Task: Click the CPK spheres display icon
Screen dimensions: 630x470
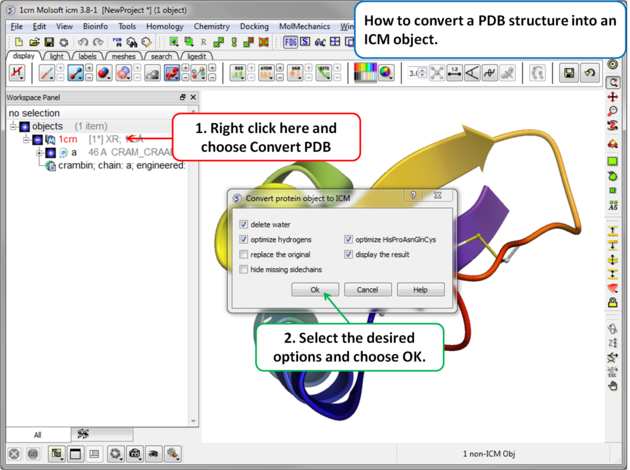Action: point(102,73)
